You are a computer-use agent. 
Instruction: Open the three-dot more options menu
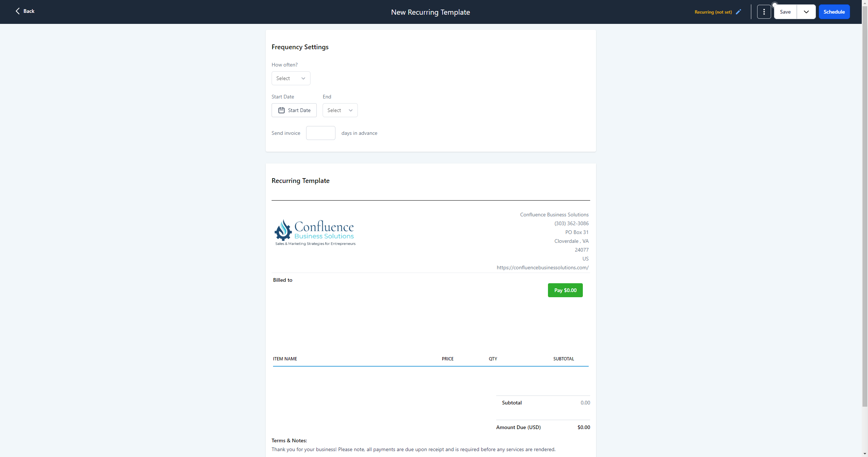pyautogui.click(x=764, y=12)
